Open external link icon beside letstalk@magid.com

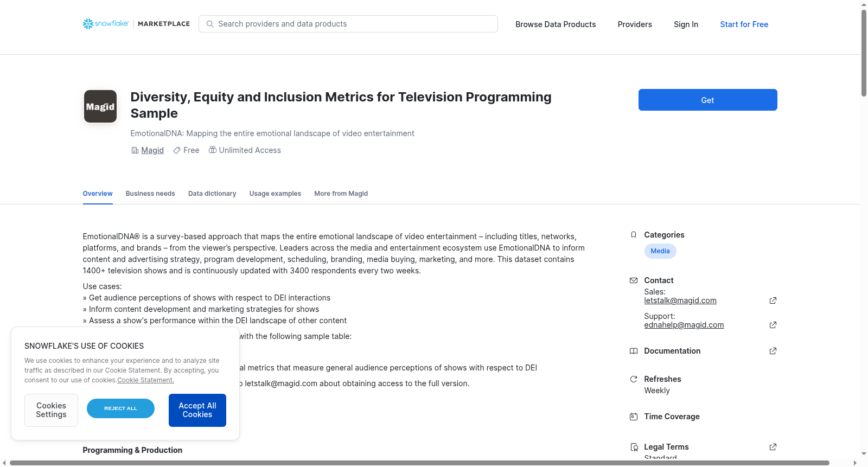(773, 300)
